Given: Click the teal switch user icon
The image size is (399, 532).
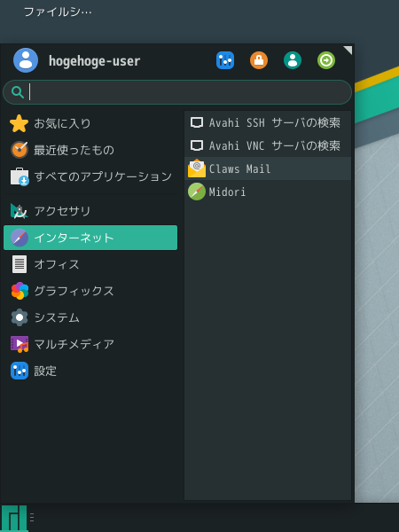Looking at the screenshot, I should 293,60.
